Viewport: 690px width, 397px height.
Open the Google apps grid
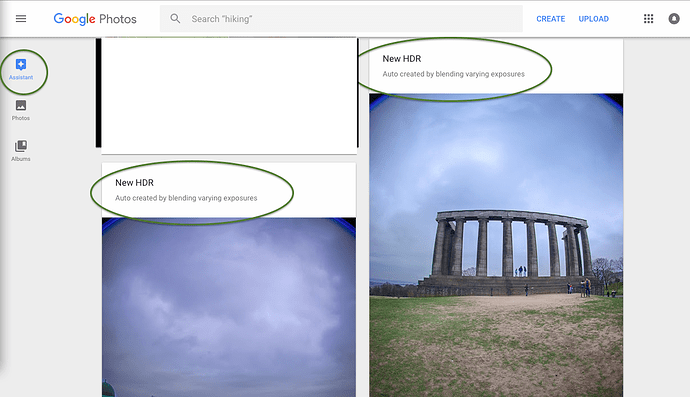[648, 18]
